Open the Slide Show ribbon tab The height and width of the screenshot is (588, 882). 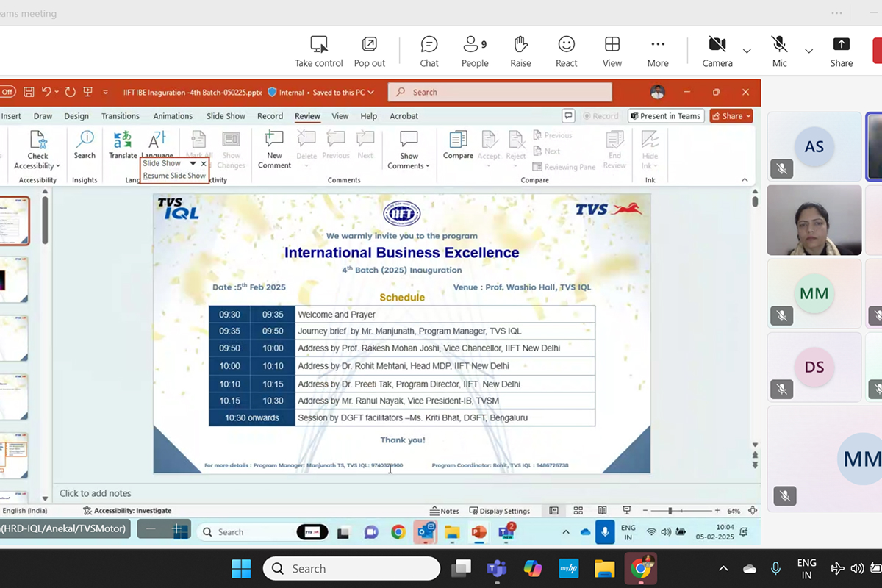coord(226,116)
